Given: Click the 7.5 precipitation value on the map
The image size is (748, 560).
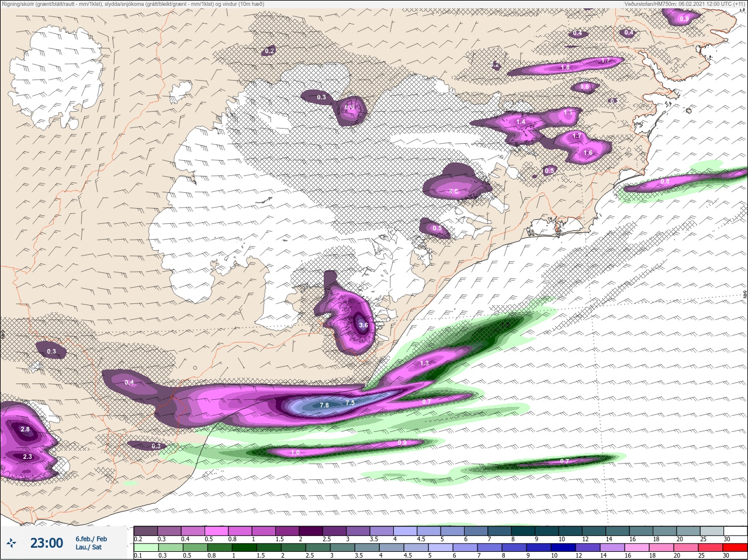Looking at the screenshot, I should pyautogui.click(x=350, y=403).
